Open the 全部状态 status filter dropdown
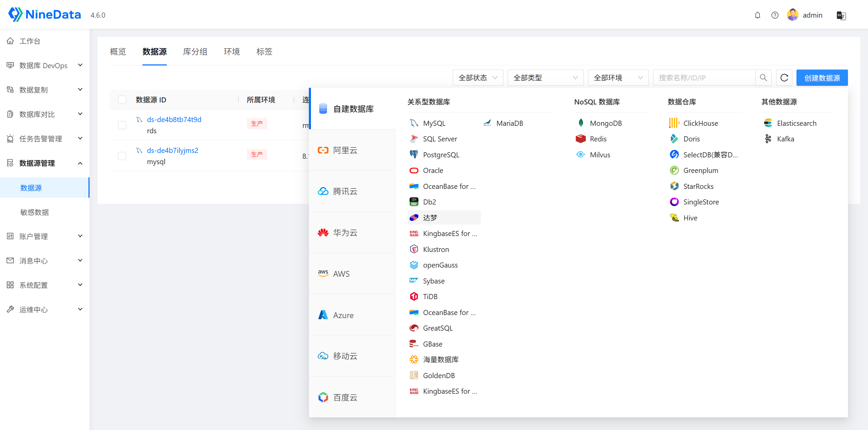The width and height of the screenshot is (868, 430). [x=478, y=78]
